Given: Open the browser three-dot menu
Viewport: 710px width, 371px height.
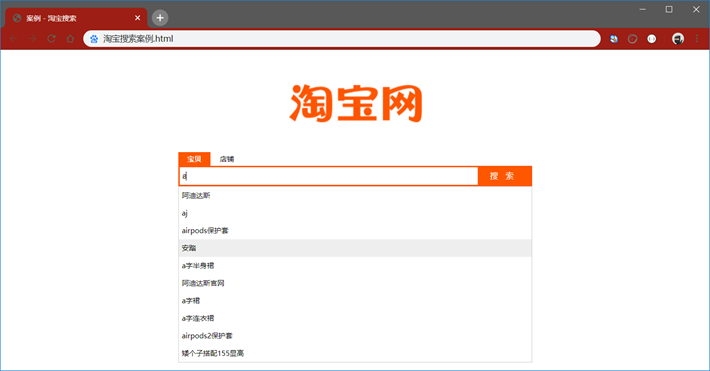Looking at the screenshot, I should coord(697,39).
